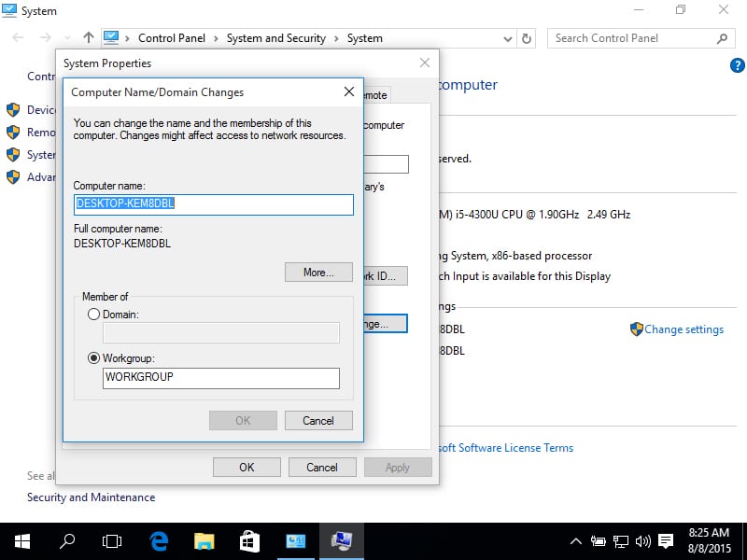Go to System and Security breadcrumb

(276, 38)
